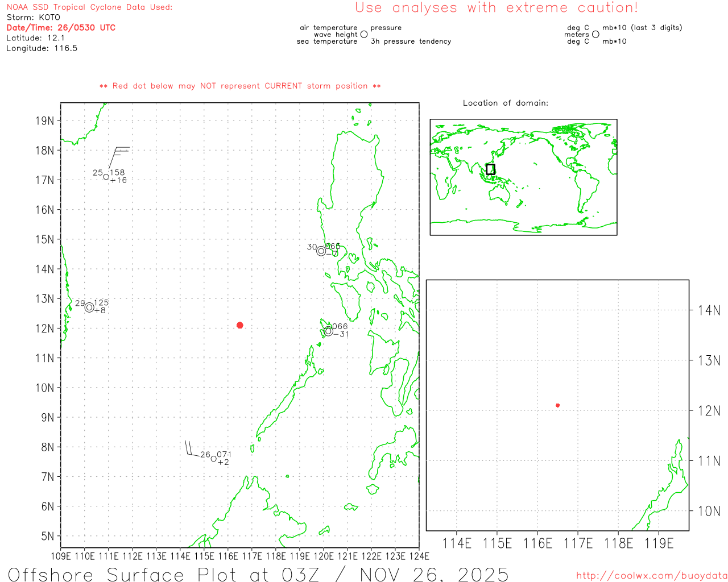Click the 'NOAA SSD Tropical Cyclone Data Used:' heading

click(89, 7)
